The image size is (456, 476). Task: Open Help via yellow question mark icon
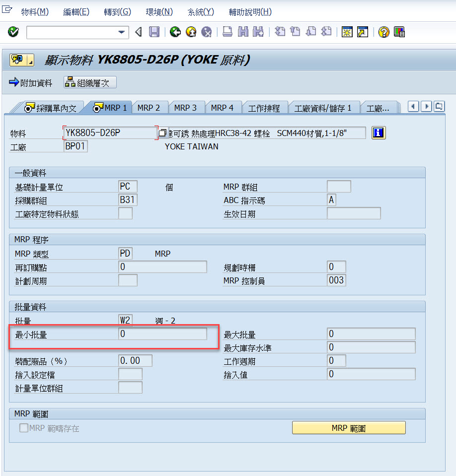pos(383,32)
